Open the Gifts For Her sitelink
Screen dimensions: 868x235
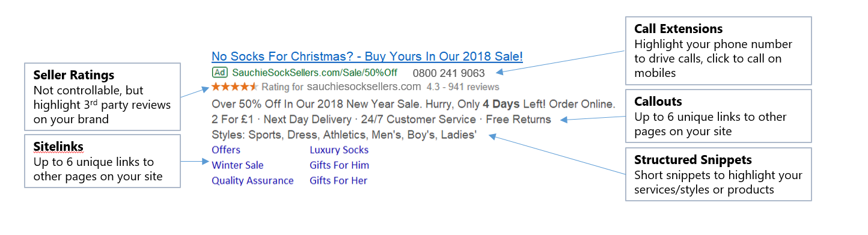coord(338,180)
